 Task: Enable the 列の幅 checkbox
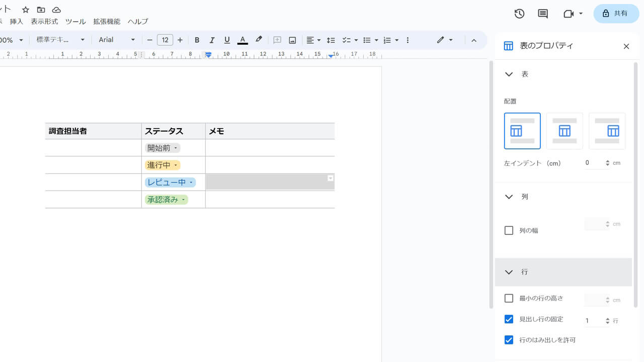point(509,230)
